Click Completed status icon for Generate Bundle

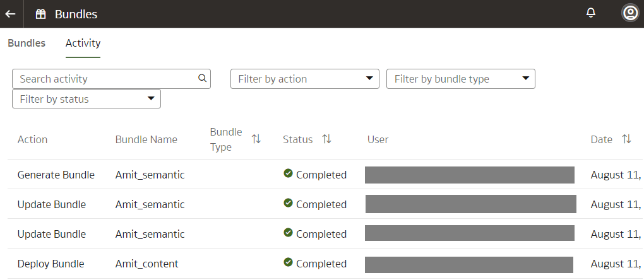pyautogui.click(x=289, y=174)
